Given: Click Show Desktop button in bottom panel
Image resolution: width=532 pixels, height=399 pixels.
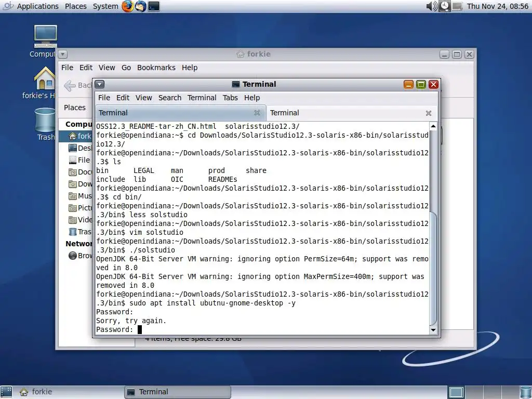Looking at the screenshot, I should [x=6, y=392].
